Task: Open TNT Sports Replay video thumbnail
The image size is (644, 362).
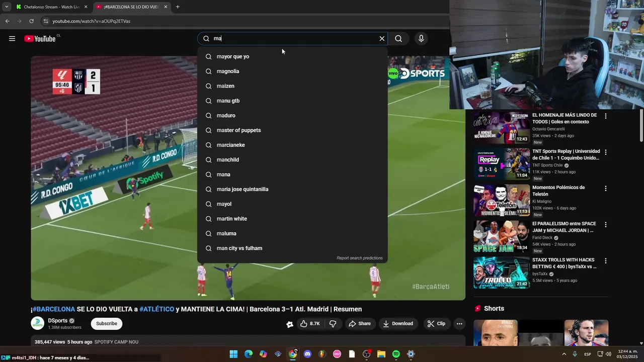Action: point(501,164)
